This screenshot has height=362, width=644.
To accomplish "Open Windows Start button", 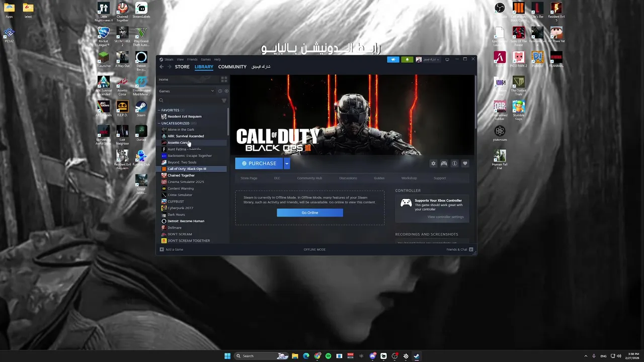I will click(227, 356).
